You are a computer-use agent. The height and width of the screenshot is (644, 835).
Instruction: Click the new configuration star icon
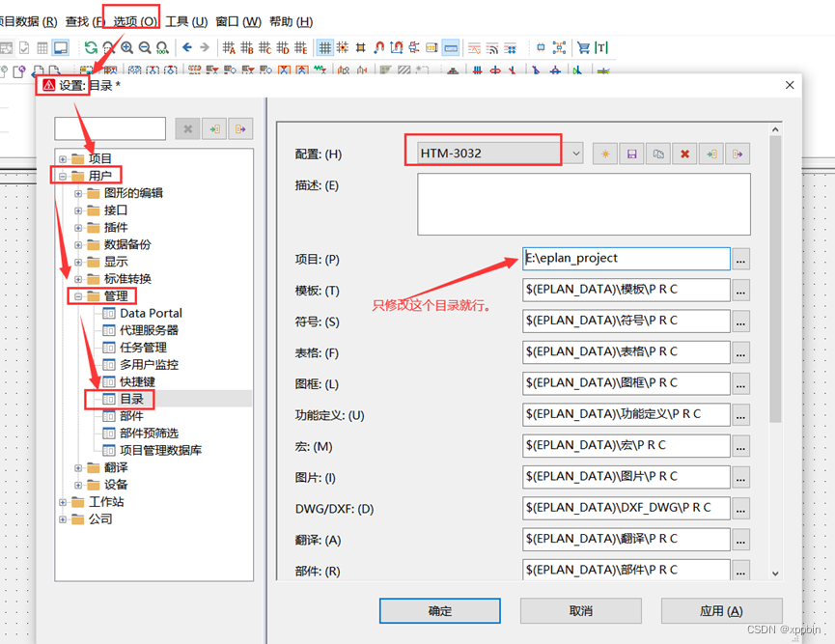605,154
